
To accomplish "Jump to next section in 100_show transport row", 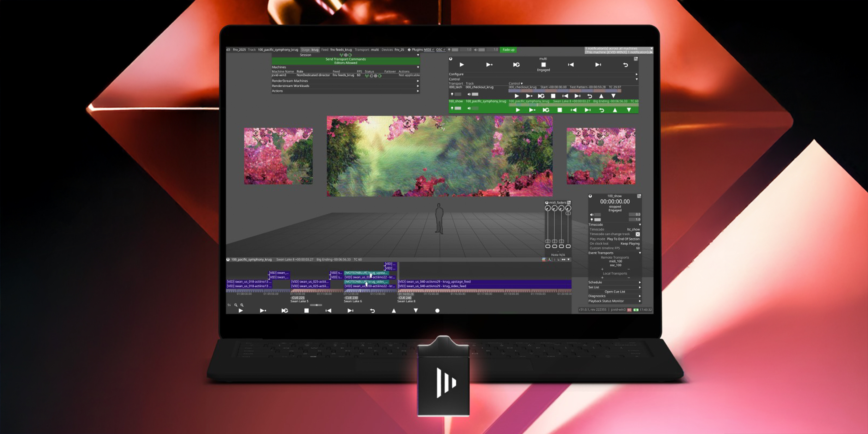I will pyautogui.click(x=587, y=110).
